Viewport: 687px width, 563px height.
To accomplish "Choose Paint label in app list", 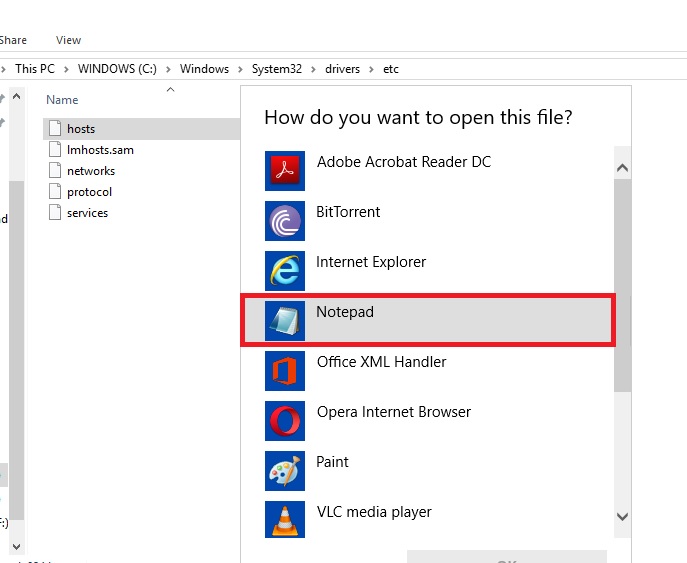I will pos(333,462).
